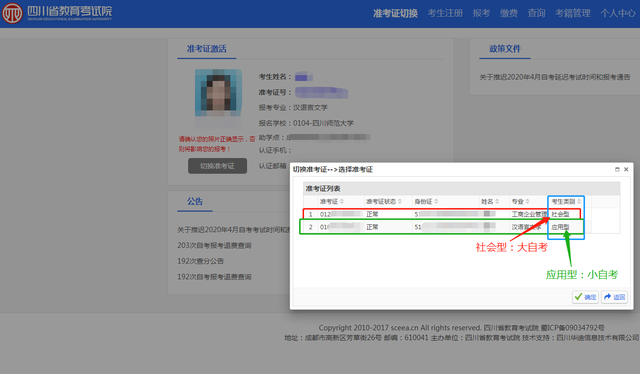640x374 pixels.
Task: Sort the table by 身份证 column
Action: click(x=426, y=201)
